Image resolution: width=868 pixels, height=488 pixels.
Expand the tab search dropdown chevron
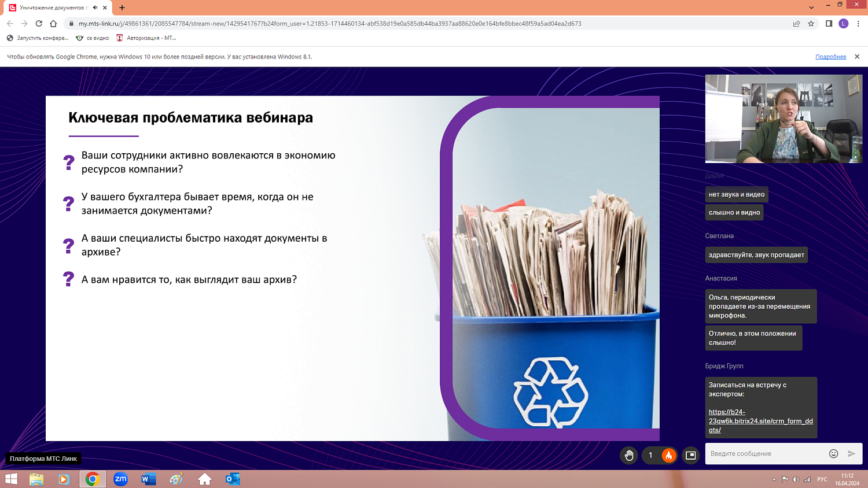[811, 8]
